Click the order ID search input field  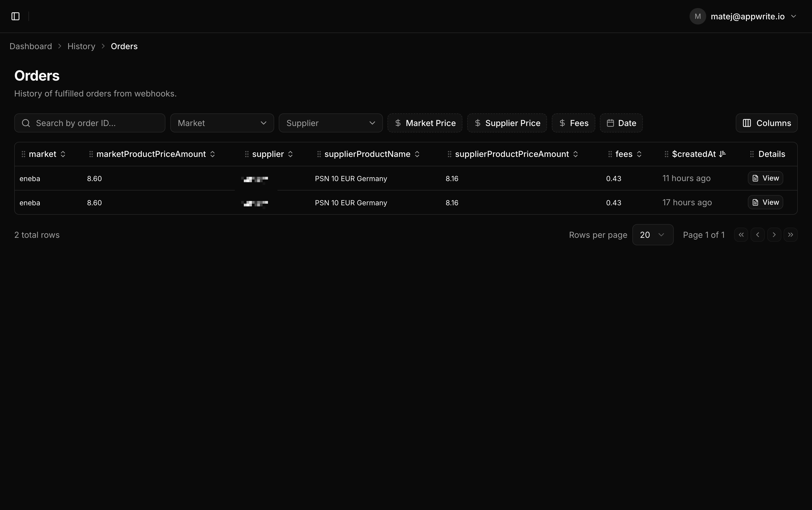pos(89,123)
